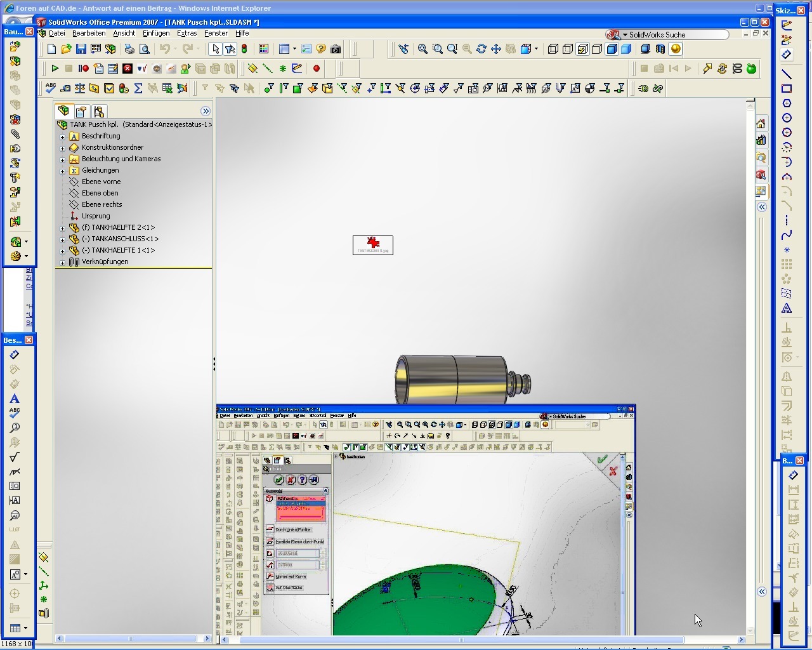Expand the Gleichungen tree node
The height and width of the screenshot is (650, 812).
62,171
